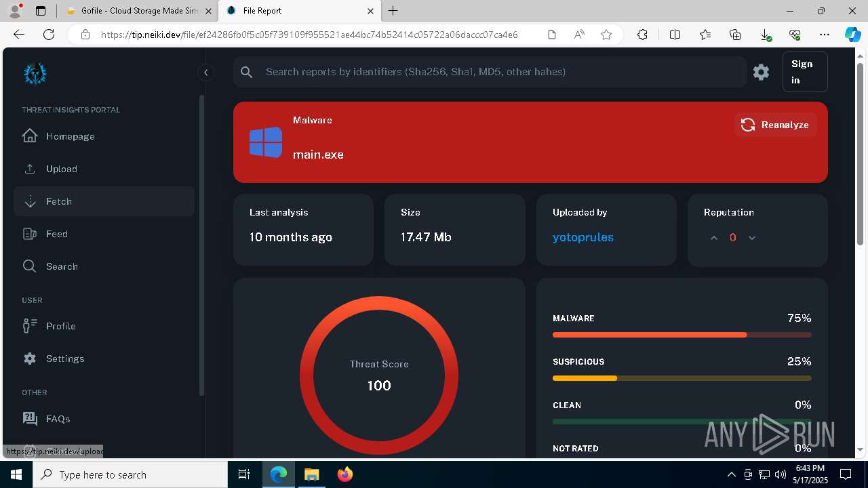Toggle split screen view icon
868x488 pixels.
[x=675, y=35]
